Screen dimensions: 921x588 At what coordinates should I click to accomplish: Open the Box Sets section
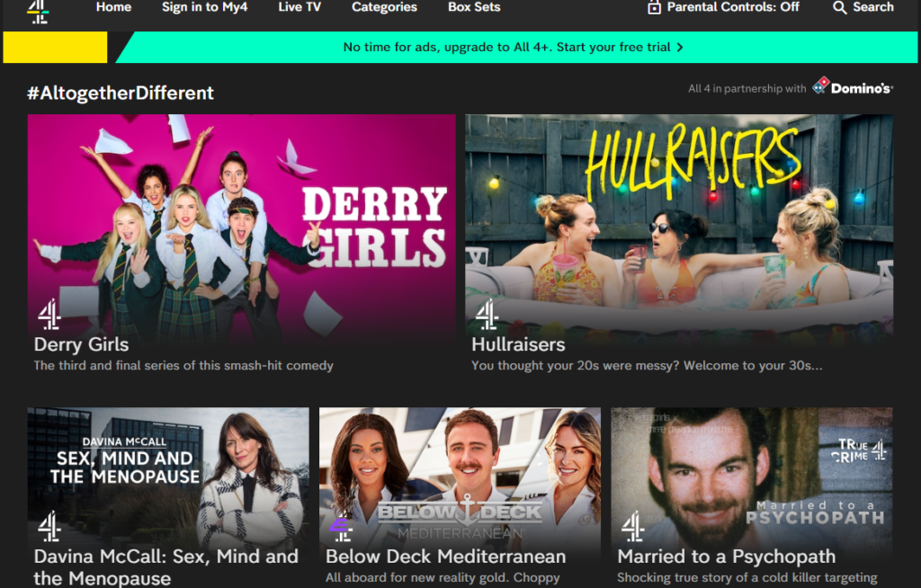click(x=474, y=7)
